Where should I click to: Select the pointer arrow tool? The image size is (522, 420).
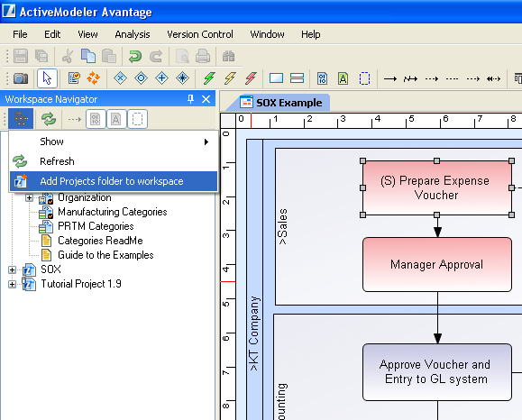(x=47, y=78)
